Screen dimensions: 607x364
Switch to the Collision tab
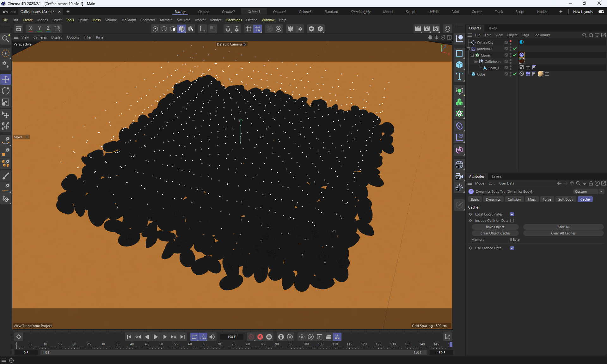click(x=514, y=199)
